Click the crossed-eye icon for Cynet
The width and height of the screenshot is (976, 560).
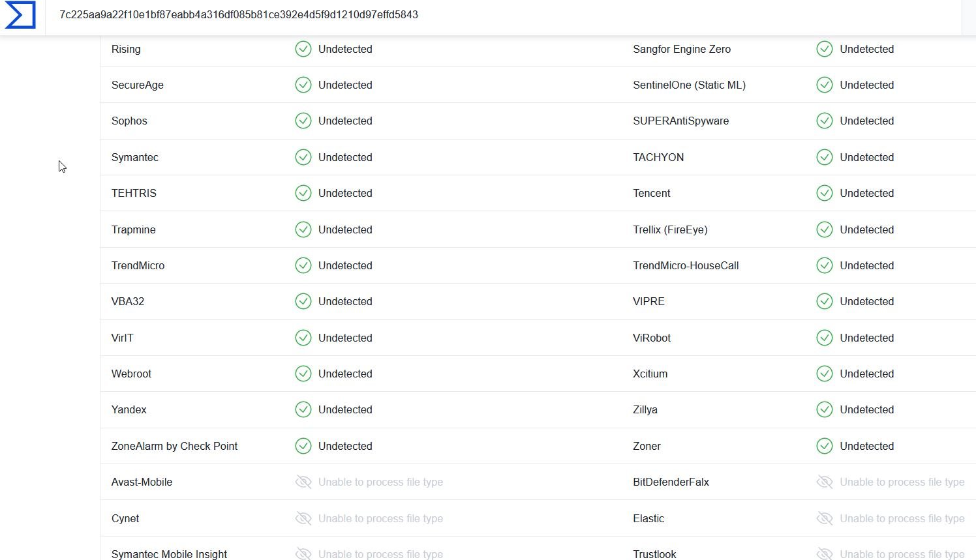tap(303, 518)
